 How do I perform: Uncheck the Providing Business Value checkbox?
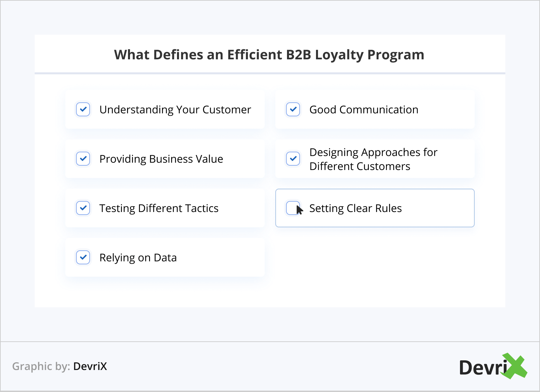[83, 159]
